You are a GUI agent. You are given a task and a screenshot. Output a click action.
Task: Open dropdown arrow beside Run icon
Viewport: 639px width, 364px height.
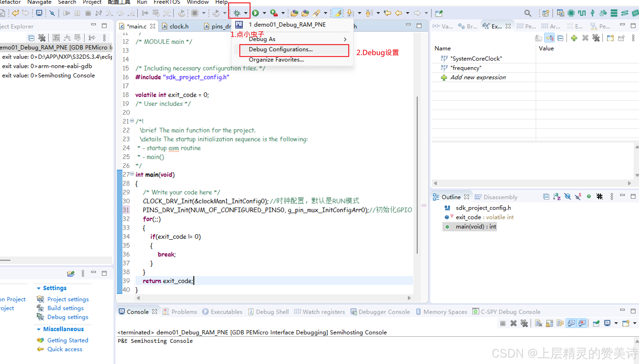coord(264,13)
